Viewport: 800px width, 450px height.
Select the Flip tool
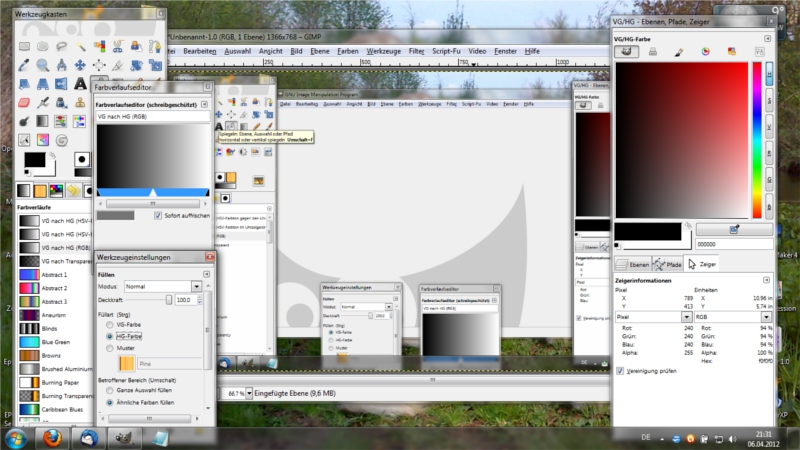pos(62,84)
